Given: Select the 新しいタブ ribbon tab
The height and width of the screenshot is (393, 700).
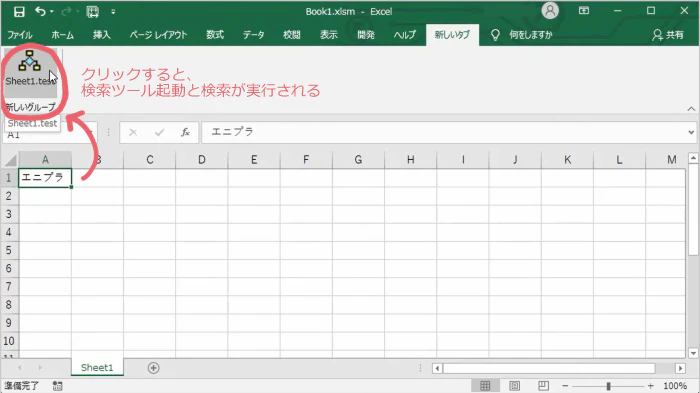Looking at the screenshot, I should click(x=452, y=35).
